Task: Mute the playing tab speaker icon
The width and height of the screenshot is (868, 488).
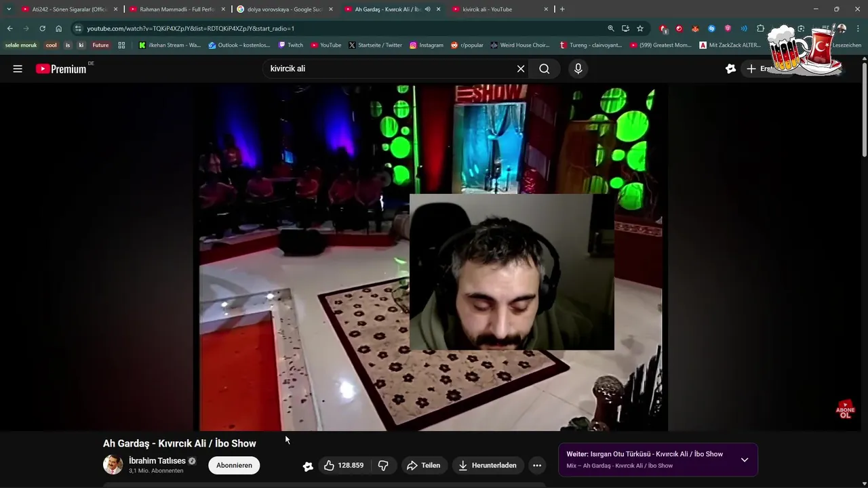Action: tap(427, 9)
